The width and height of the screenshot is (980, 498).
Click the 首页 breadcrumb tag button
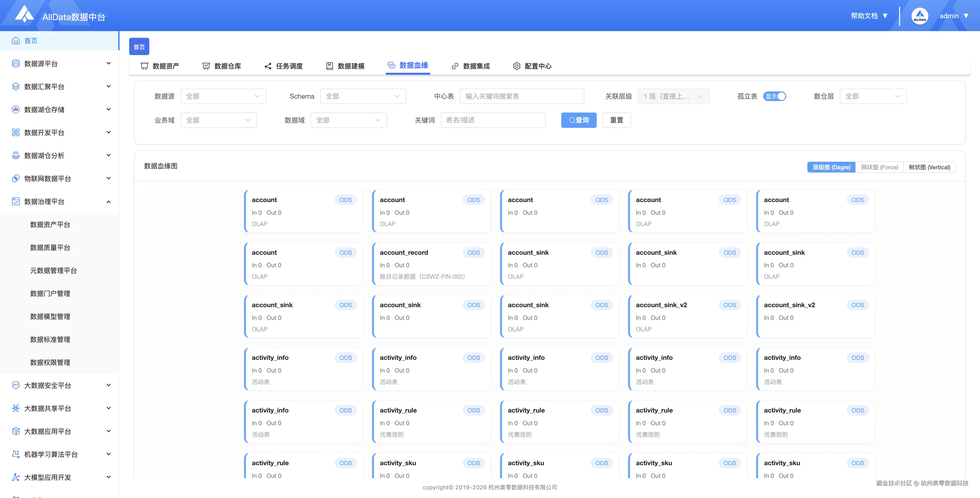coord(139,47)
